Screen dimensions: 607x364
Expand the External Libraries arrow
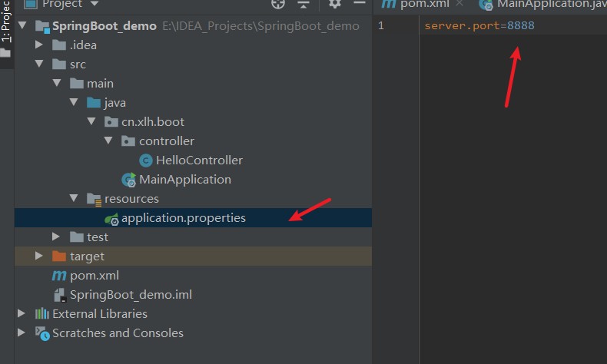22,313
